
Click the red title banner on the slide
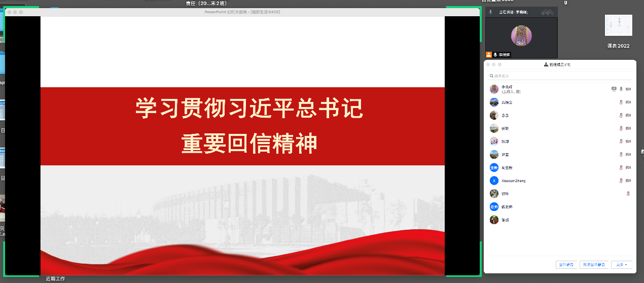click(x=242, y=126)
